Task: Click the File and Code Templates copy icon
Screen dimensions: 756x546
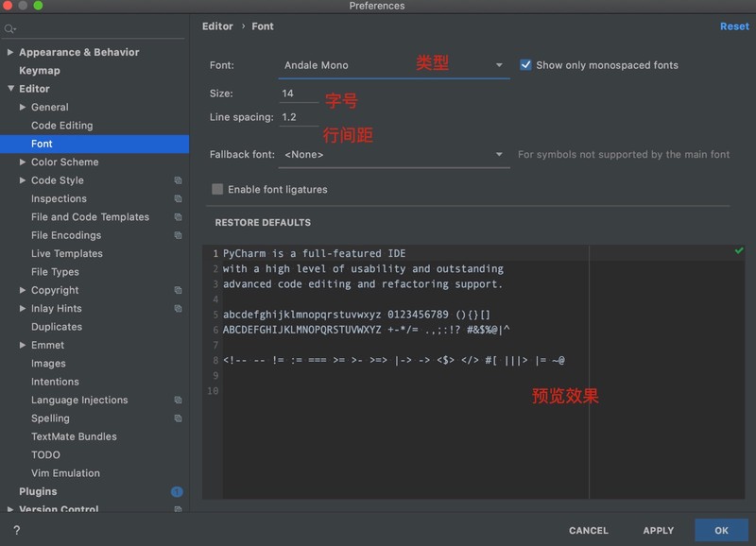Action: pos(178,217)
